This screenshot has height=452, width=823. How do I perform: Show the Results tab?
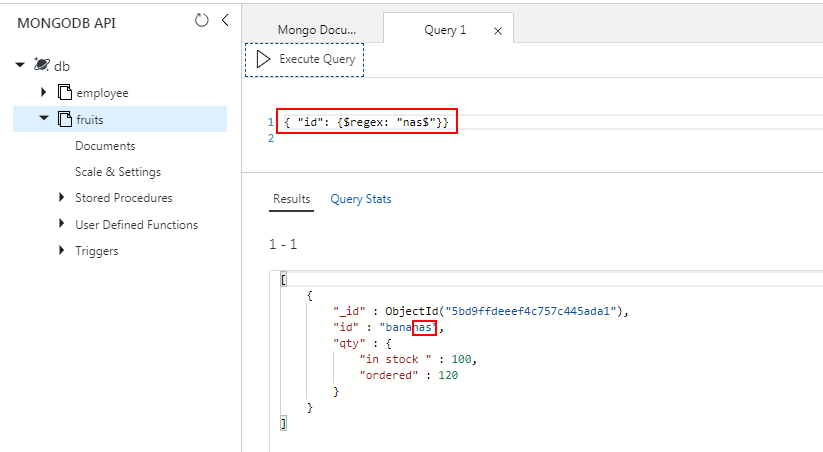[x=291, y=199]
